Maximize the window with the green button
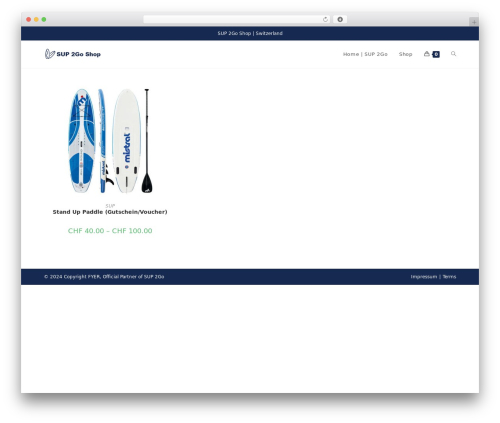This screenshot has height=423, width=500. (x=44, y=19)
